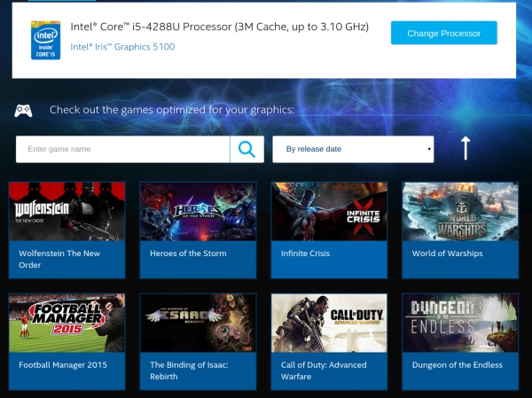Open the Wolfenstein The New Order thumbnail
Viewport: 532px width, 398px height.
pyautogui.click(x=66, y=212)
